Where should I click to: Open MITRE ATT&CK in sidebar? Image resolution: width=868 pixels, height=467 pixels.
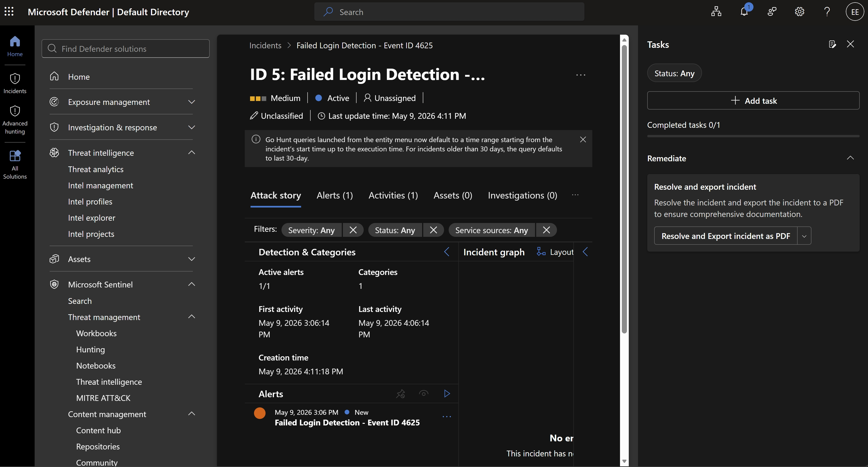coord(103,398)
